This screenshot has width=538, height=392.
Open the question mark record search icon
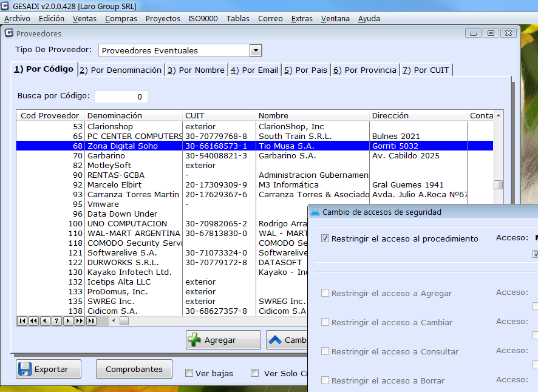56,321
